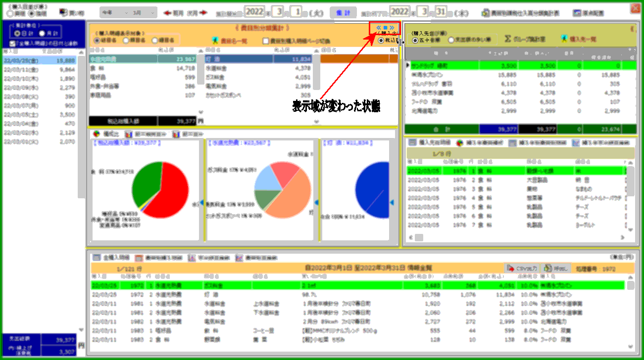644x360 pixels.
Task: Click left blue triangle beside first pie chart
Action: coord(201,202)
